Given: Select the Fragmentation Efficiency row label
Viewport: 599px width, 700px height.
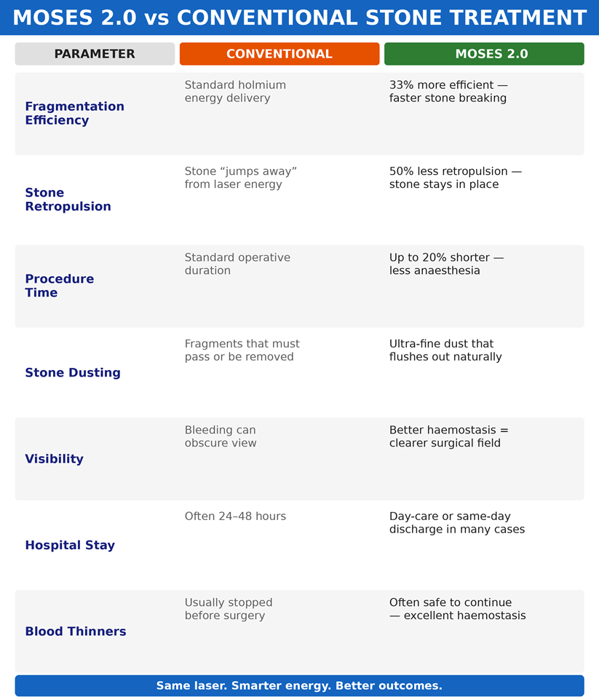Looking at the screenshot, I should click(x=74, y=114).
